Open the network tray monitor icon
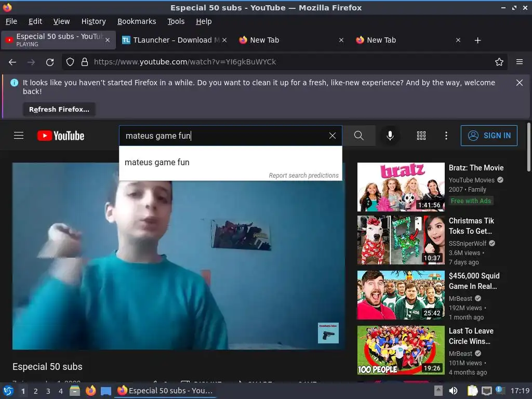This screenshot has width=532, height=399. point(486,391)
